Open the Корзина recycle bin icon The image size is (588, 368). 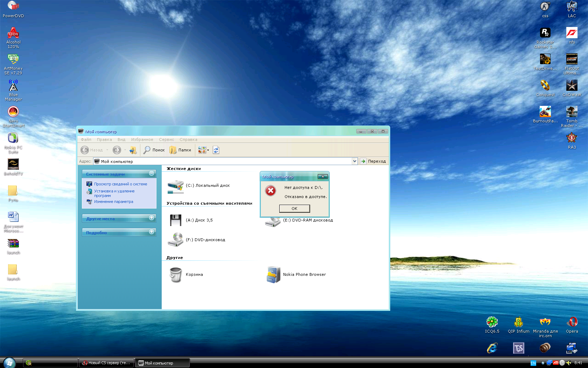click(x=175, y=274)
